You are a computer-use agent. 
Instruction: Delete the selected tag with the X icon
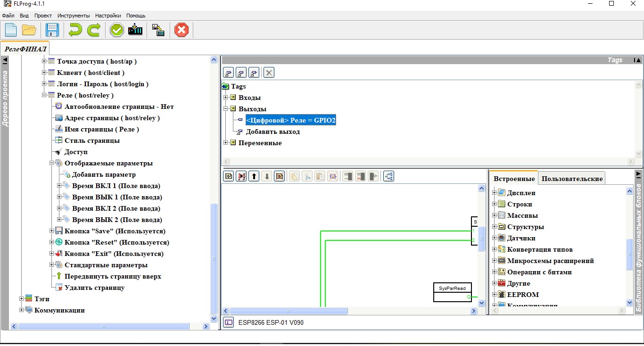tap(269, 73)
